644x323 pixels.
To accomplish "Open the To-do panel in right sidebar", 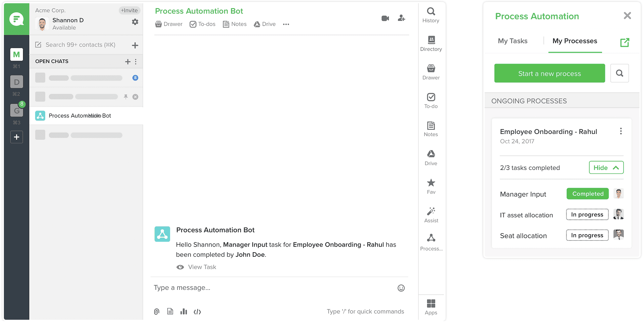I will click(431, 101).
